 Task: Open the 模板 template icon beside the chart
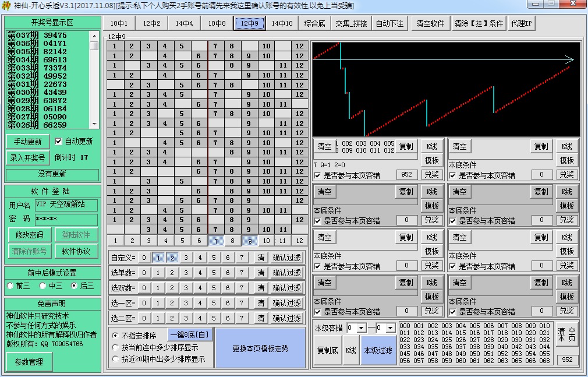point(431,160)
